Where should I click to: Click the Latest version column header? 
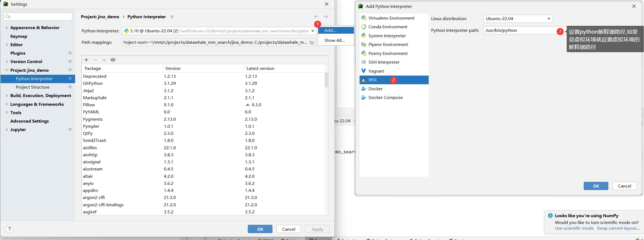point(284,68)
